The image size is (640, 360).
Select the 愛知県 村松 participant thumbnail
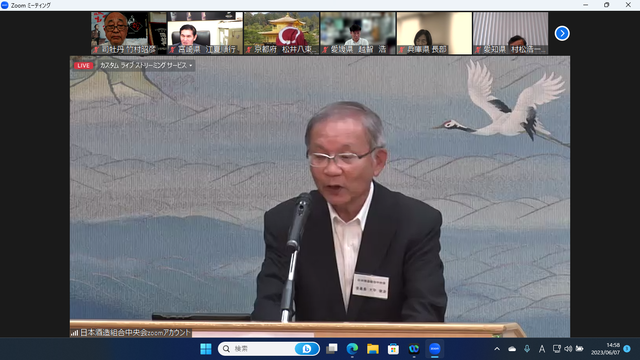click(x=511, y=33)
